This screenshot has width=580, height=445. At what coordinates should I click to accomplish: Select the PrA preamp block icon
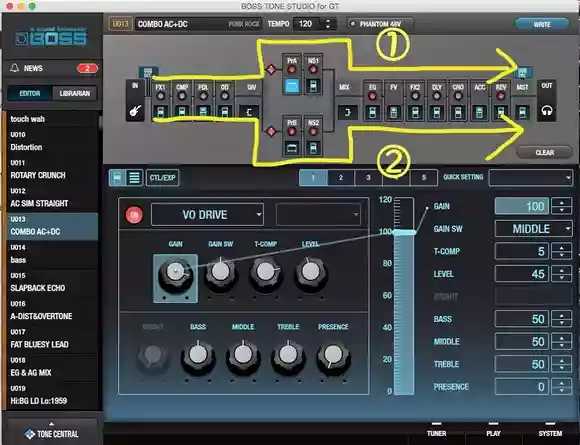(292, 86)
